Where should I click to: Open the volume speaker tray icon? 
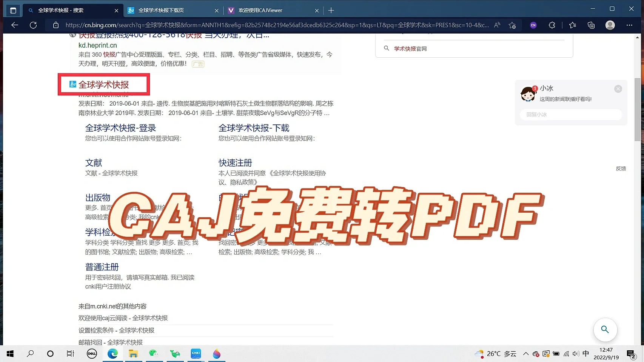tap(576, 354)
